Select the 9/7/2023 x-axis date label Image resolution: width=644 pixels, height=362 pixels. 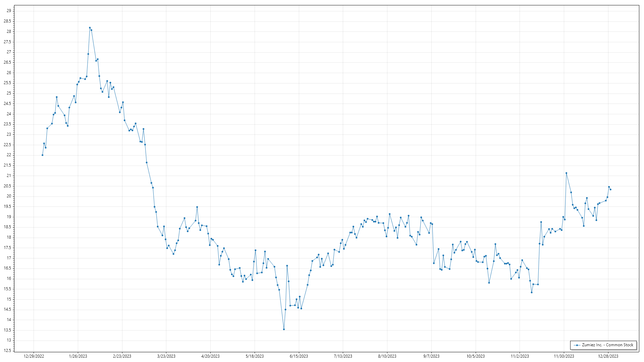(431, 356)
